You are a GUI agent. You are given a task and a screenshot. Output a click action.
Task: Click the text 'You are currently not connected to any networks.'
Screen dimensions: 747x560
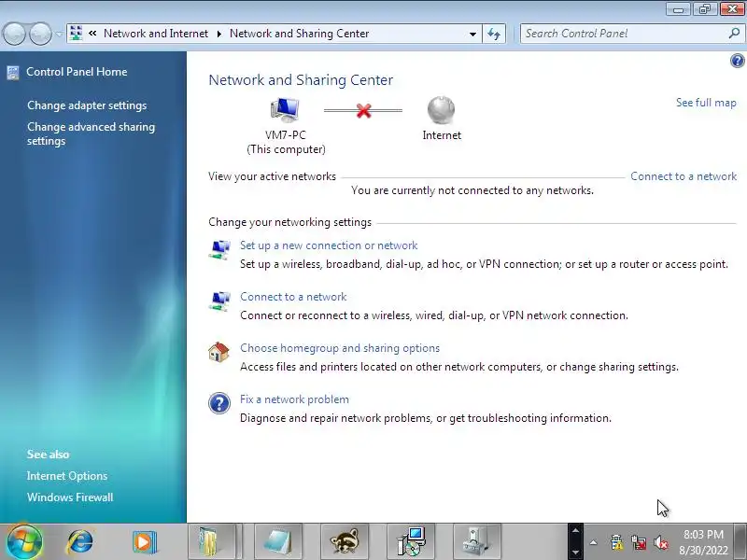472,190
